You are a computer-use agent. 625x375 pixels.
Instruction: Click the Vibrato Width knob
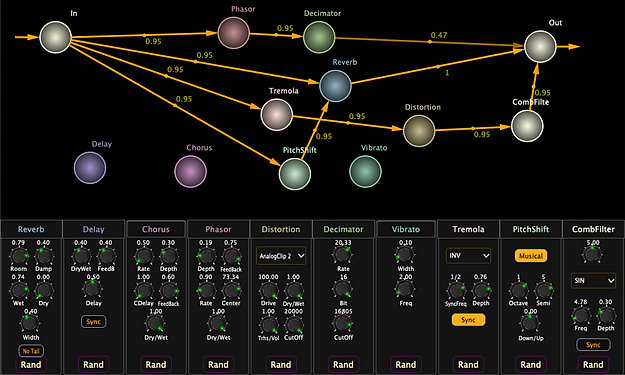405,255
